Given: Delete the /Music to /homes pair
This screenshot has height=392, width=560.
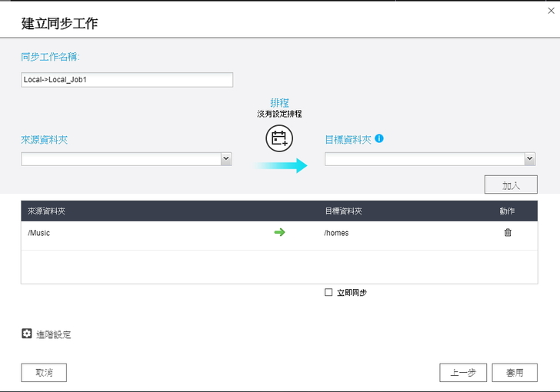Looking at the screenshot, I should [508, 232].
